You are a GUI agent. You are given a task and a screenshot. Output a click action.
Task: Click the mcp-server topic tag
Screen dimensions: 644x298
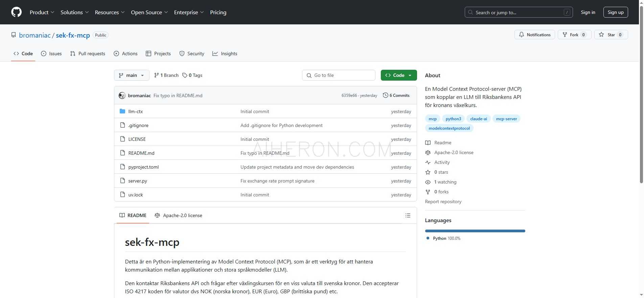click(x=506, y=119)
